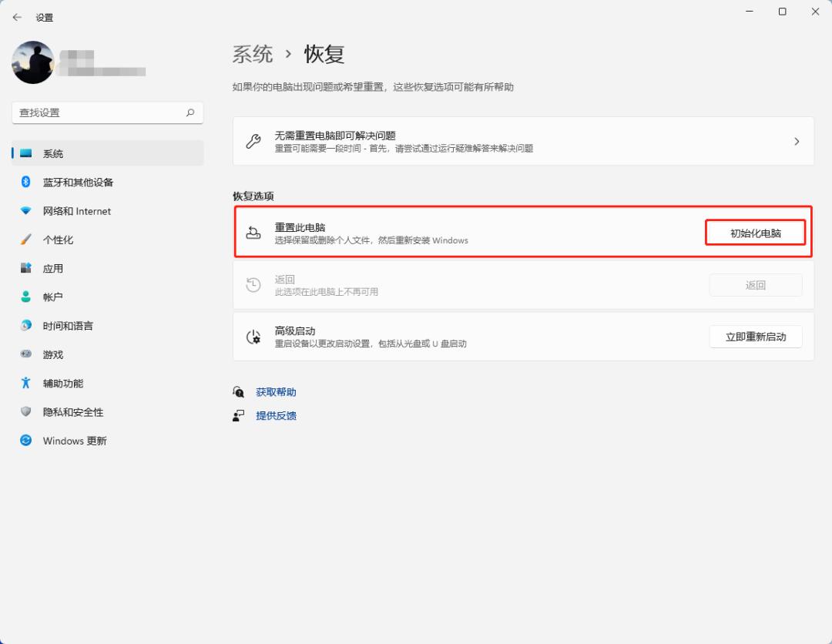Open Windows Update settings

coord(79,440)
